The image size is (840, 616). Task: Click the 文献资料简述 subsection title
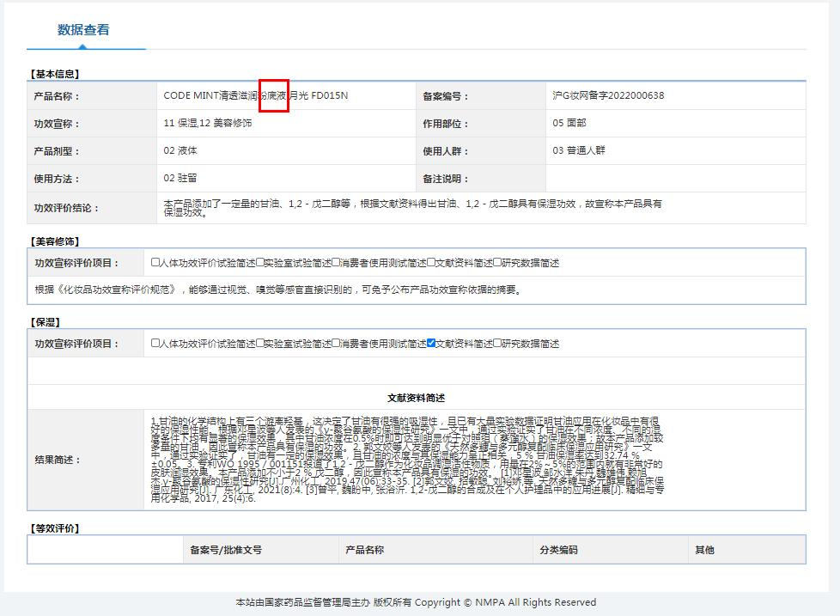click(417, 398)
